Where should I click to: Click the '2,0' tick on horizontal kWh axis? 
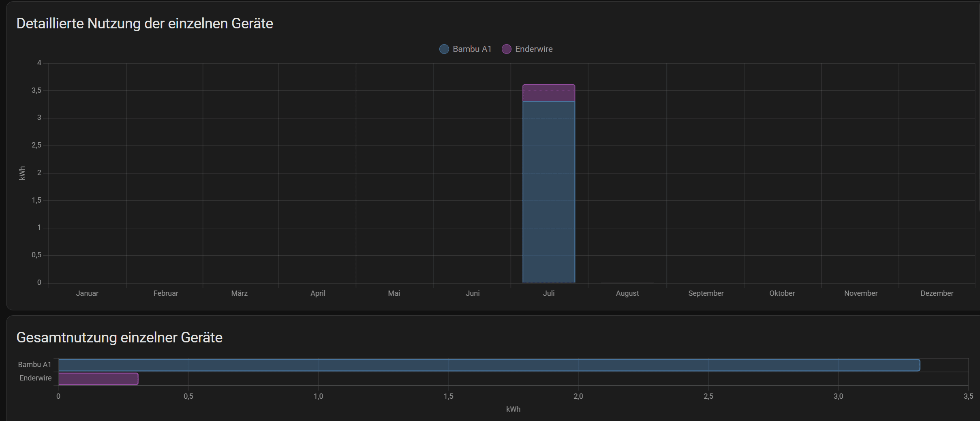[x=578, y=396]
